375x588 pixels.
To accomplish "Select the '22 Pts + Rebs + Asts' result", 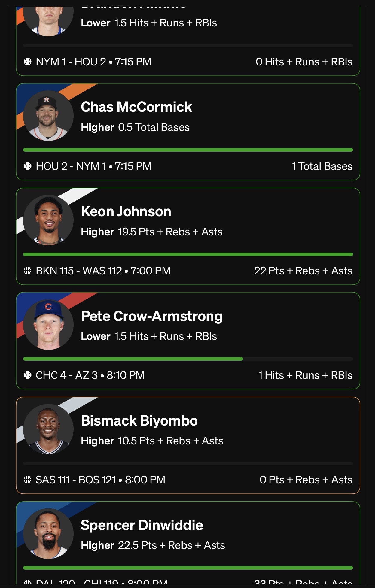I will click(303, 271).
